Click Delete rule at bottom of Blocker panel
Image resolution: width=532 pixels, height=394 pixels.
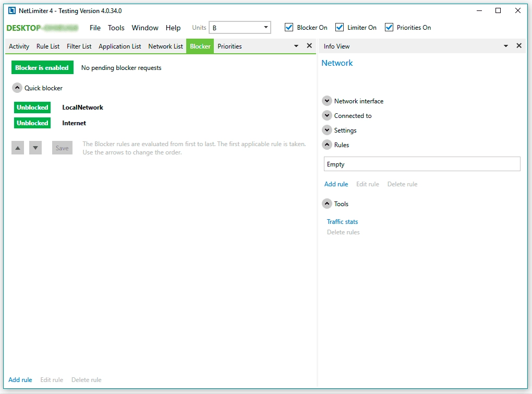click(86, 380)
